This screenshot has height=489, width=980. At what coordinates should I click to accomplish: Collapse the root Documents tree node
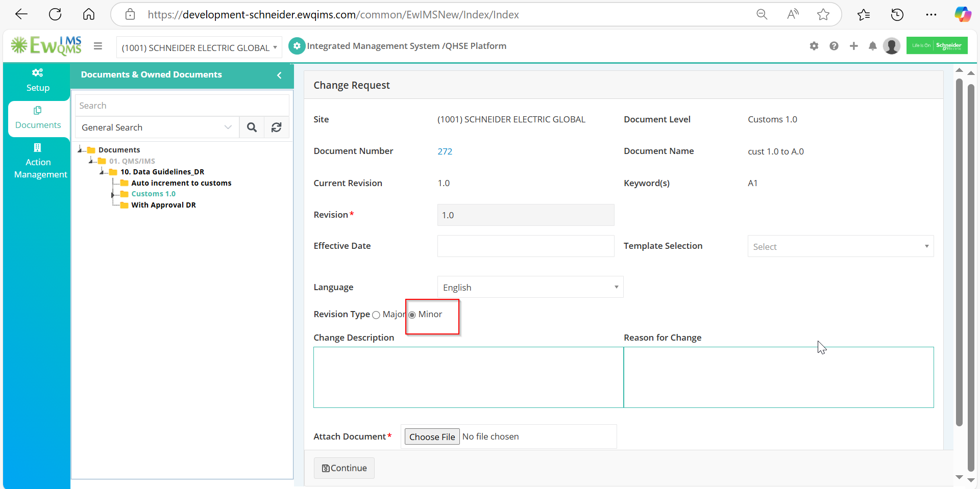80,150
